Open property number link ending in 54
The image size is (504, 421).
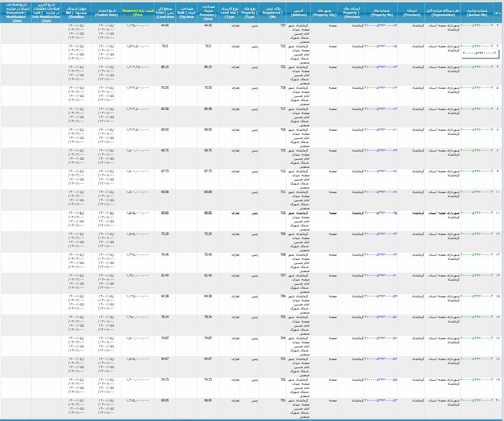tap(381, 401)
